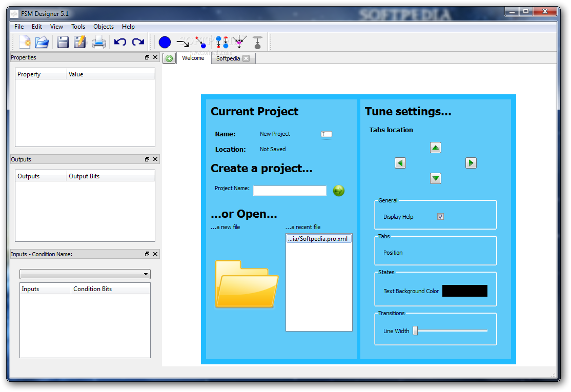Click the Property column header
Viewport: 571px width, 392px height.
(41, 74)
